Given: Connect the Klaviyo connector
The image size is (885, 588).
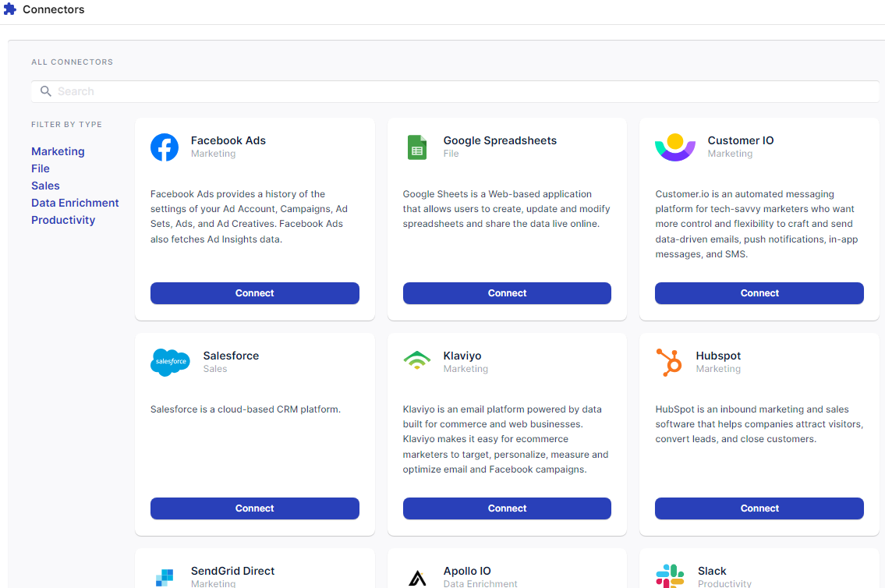Looking at the screenshot, I should [507, 508].
